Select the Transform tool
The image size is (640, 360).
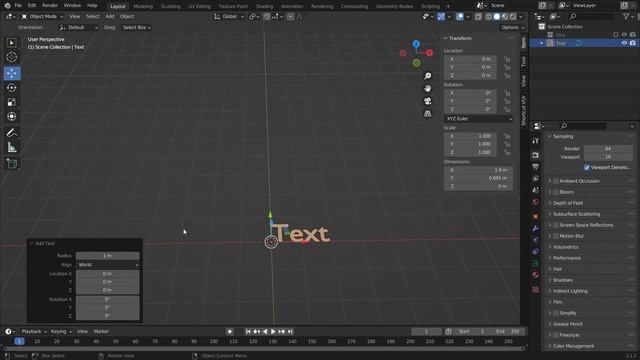12,117
